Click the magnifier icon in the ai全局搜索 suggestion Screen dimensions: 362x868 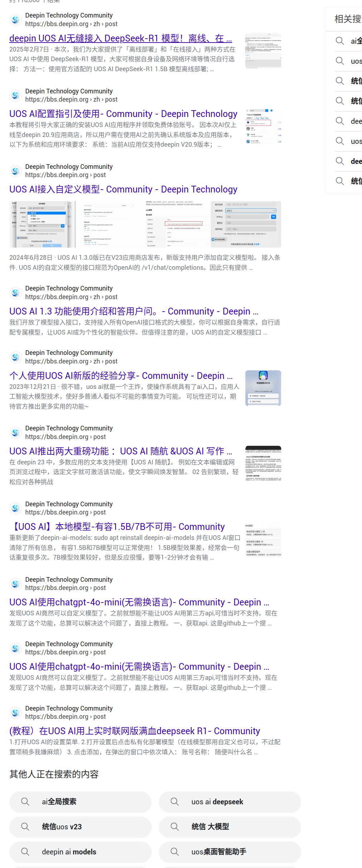pos(25,801)
